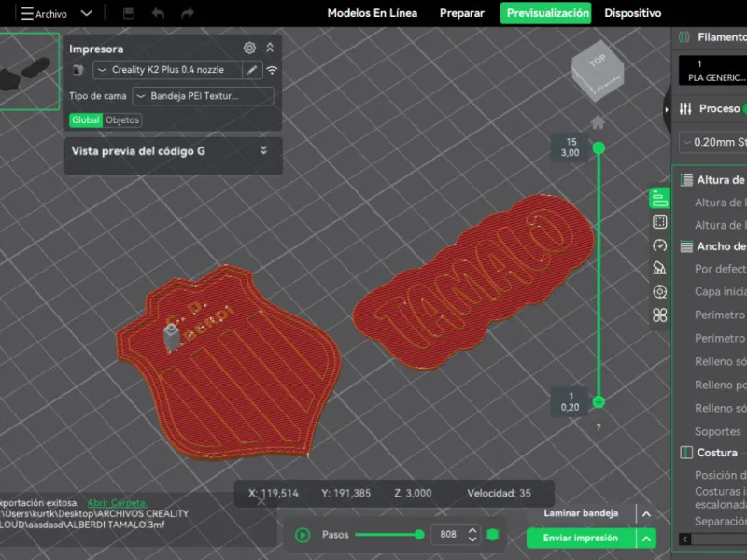Switch to Objetos settings mode
Viewport: 747px width, 560px height.
[x=122, y=120]
